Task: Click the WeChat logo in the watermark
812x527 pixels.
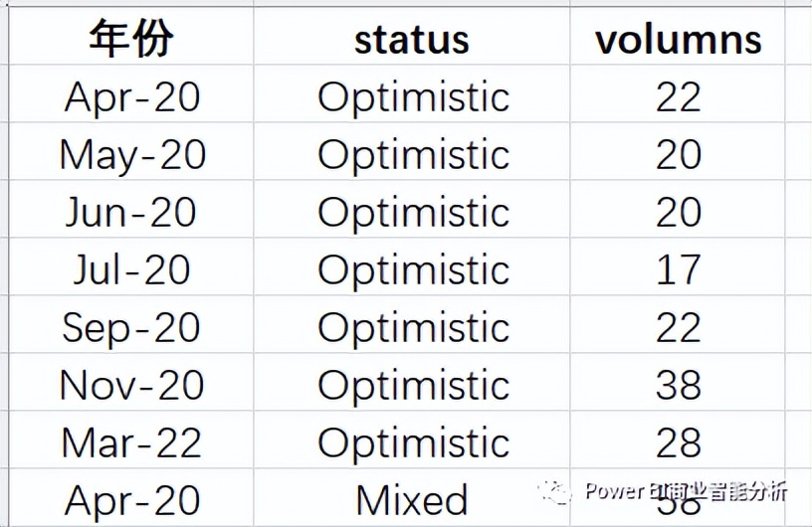Action: (x=554, y=491)
